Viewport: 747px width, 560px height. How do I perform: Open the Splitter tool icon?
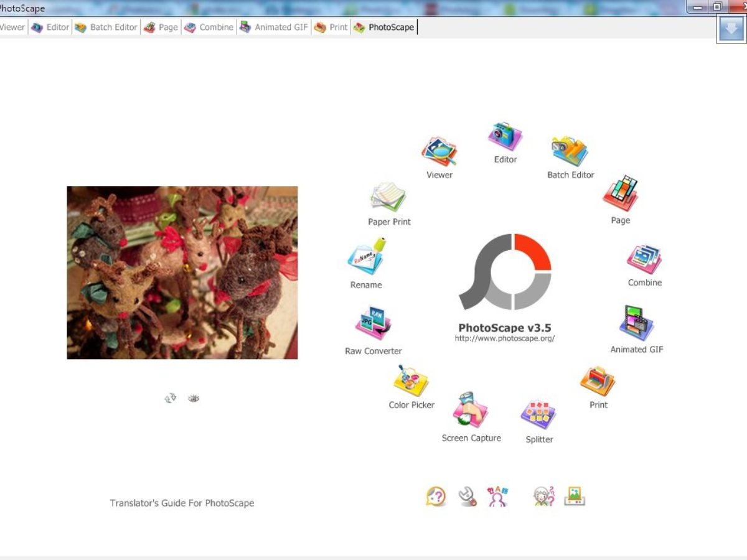(538, 415)
